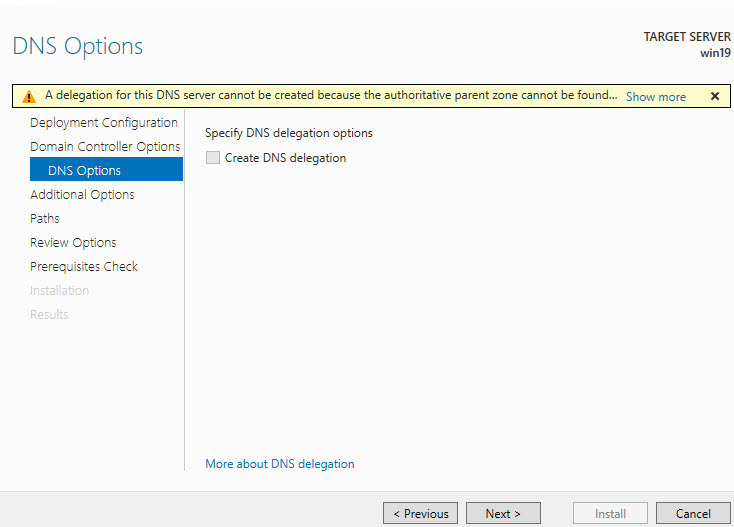
Task: Toggle the Create DNS delegation checkbox
Action: click(x=212, y=158)
